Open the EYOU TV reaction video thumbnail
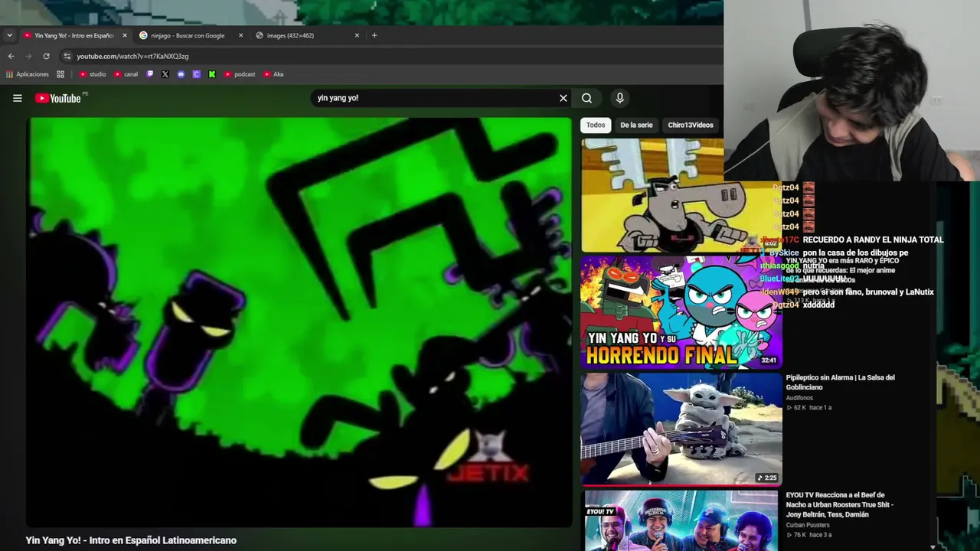Viewport: 980px width, 551px height. point(681,520)
